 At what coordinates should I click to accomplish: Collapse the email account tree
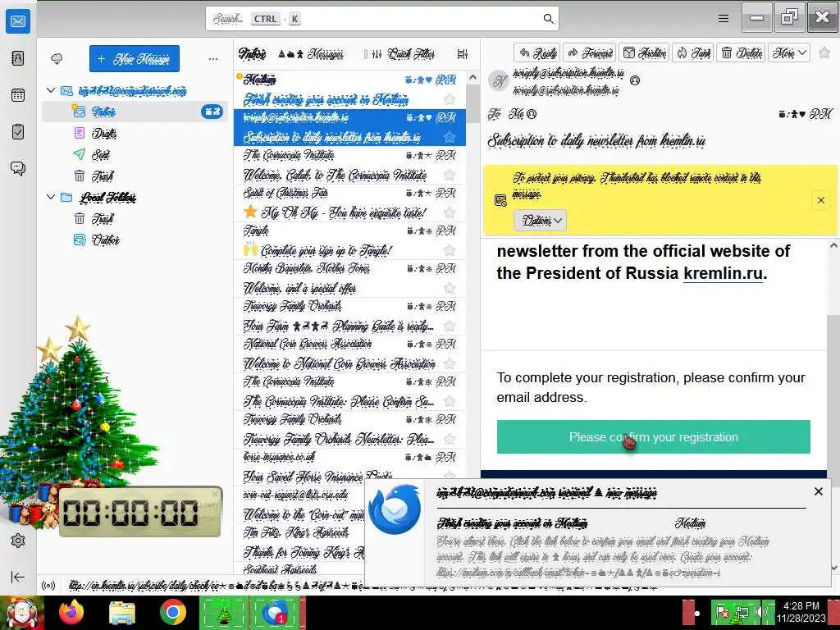click(51, 90)
